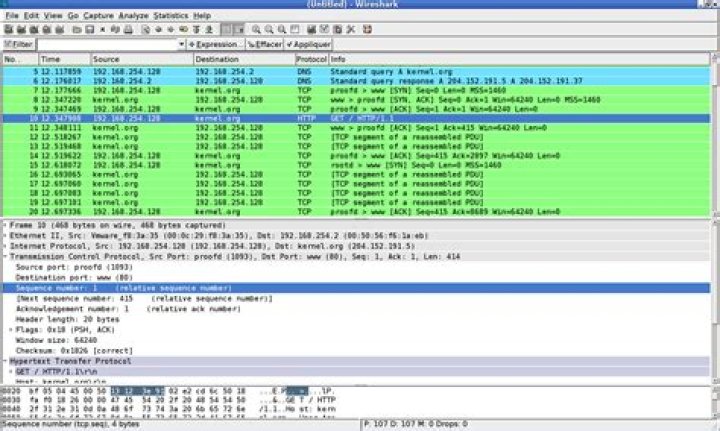This screenshot has width=720, height=431.
Task: Click the packet list vertical scrollbar
Action: (715, 135)
